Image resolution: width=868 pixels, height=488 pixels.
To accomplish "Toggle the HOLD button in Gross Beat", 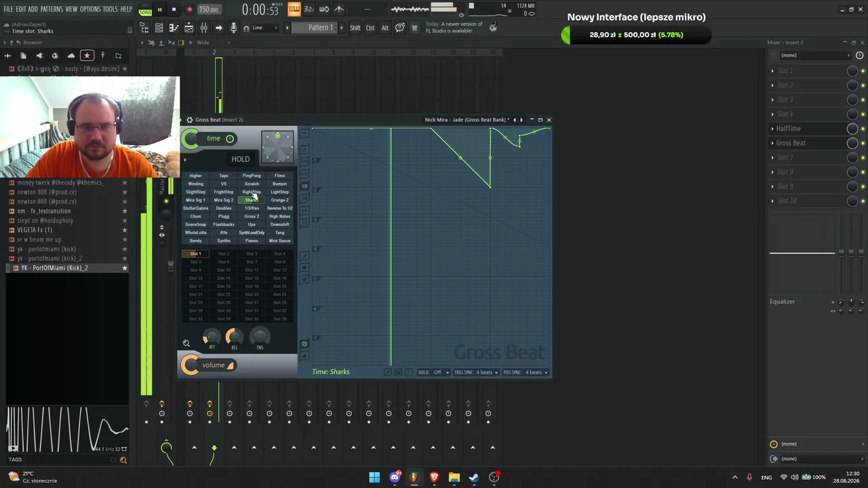I will click(x=241, y=159).
